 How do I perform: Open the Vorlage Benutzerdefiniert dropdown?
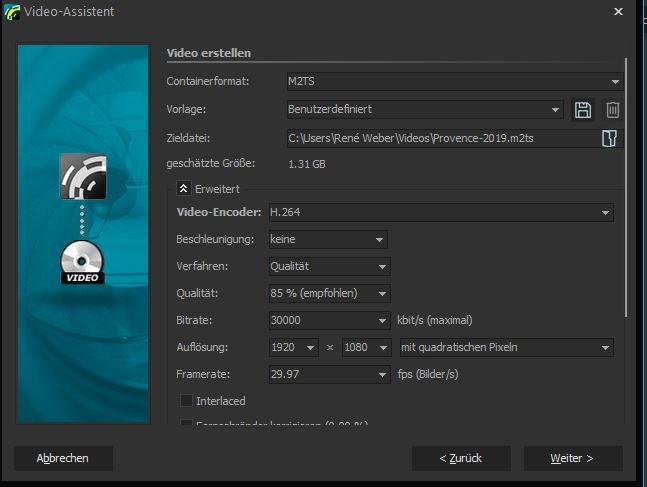556,109
